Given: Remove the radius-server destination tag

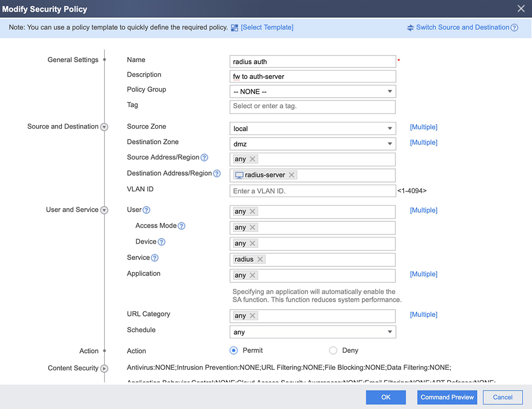Looking at the screenshot, I should [x=292, y=175].
